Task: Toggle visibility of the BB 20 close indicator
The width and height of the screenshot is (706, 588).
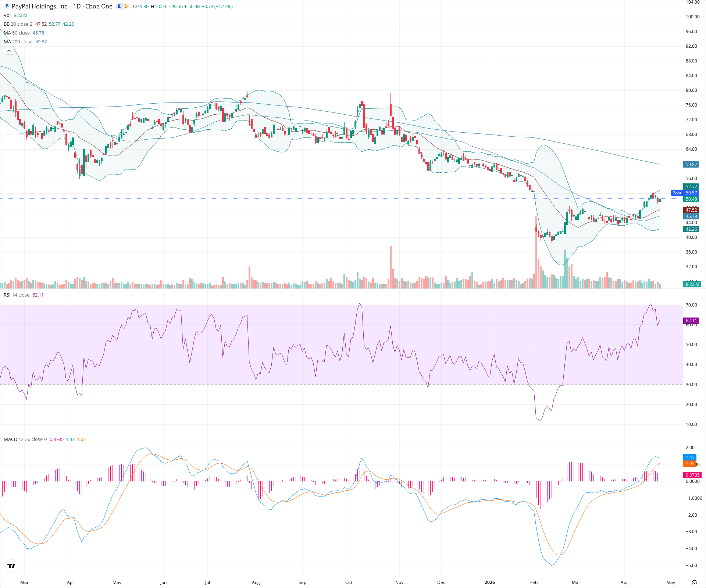Action: click(x=7, y=24)
